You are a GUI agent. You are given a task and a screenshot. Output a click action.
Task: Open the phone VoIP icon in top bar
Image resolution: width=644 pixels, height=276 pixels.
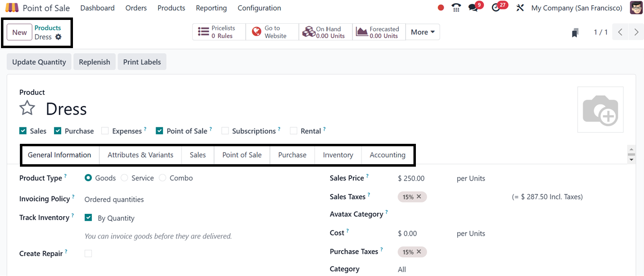(x=456, y=8)
